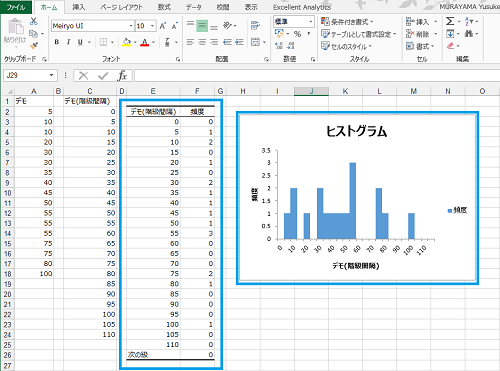This screenshot has width=500, height=371.
Task: Click the Cut scissors icon
Action: [33, 21]
